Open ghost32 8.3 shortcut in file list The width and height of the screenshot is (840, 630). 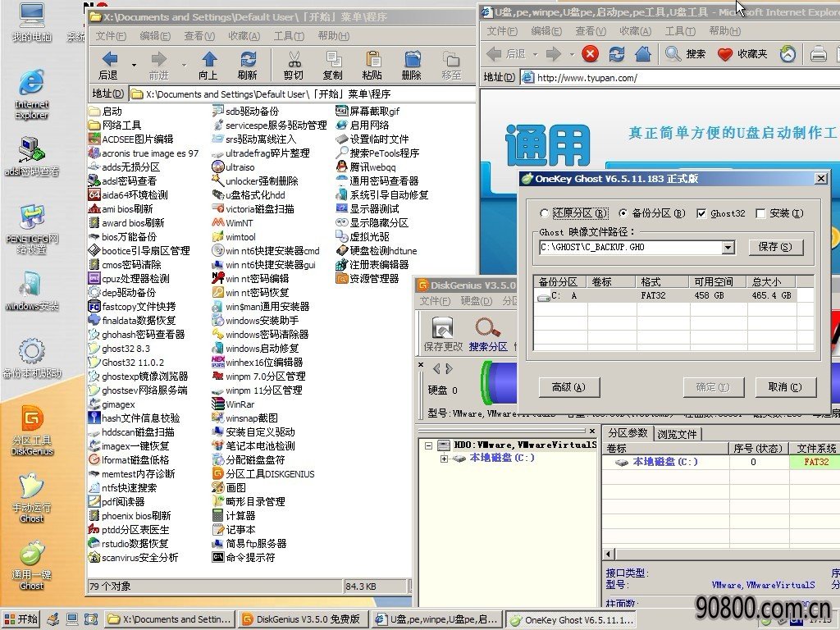coord(119,348)
